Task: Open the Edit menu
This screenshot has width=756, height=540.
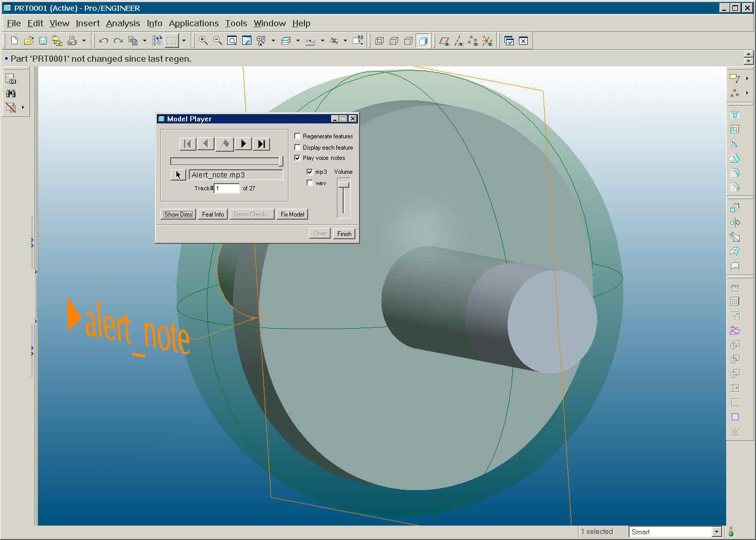Action: (x=35, y=23)
